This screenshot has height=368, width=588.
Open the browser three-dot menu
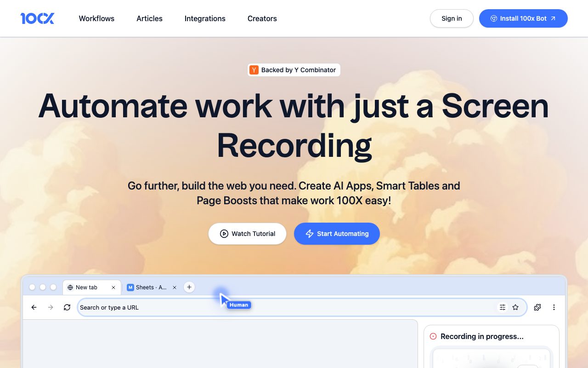(554, 307)
